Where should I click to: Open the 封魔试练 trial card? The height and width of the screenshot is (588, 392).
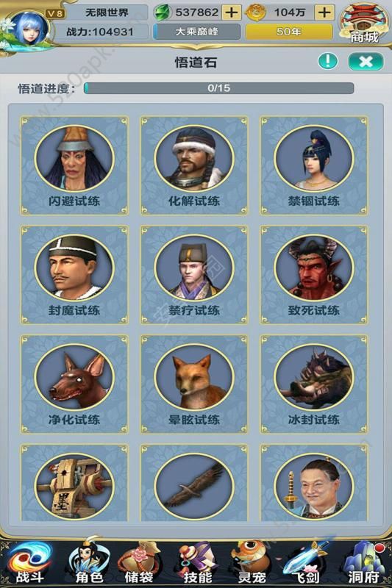tap(74, 275)
